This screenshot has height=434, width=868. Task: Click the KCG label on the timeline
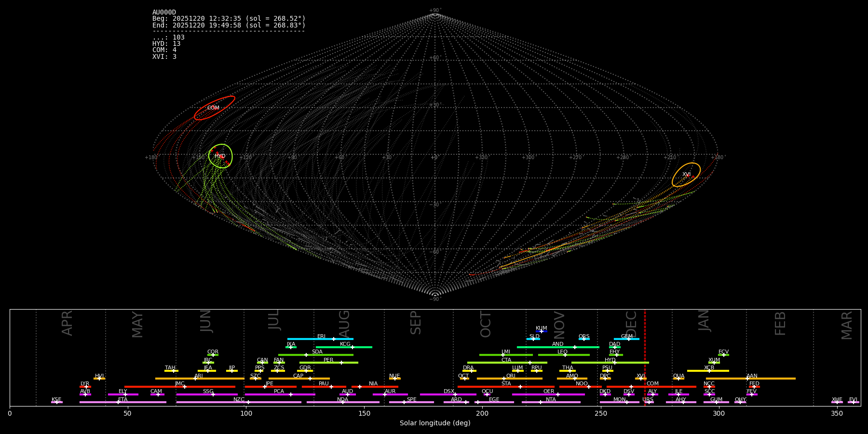(345, 344)
